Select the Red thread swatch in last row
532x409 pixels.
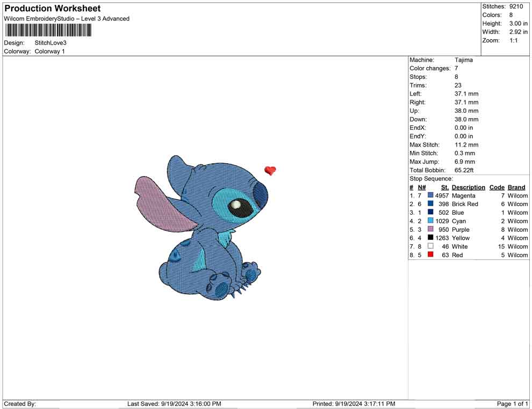coord(430,255)
